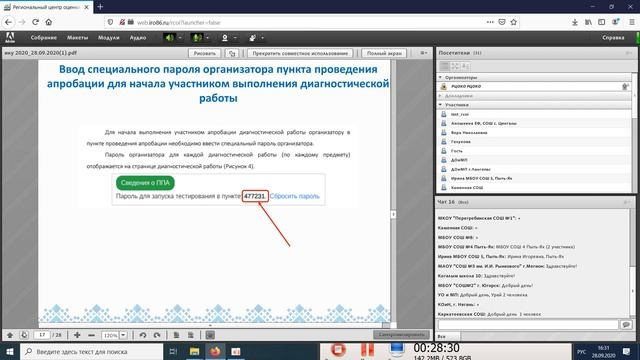Click the Полный экран button
Screen dimensions: 640x360
click(x=384, y=53)
